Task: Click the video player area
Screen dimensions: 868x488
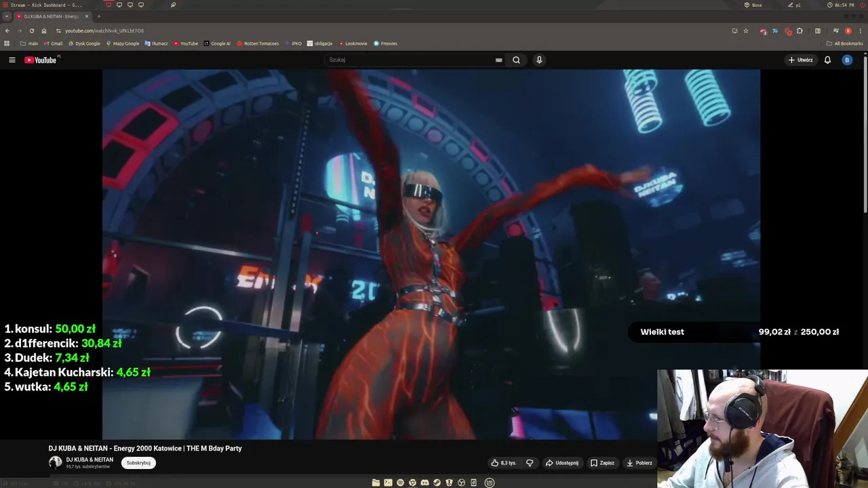Action: coord(431,254)
